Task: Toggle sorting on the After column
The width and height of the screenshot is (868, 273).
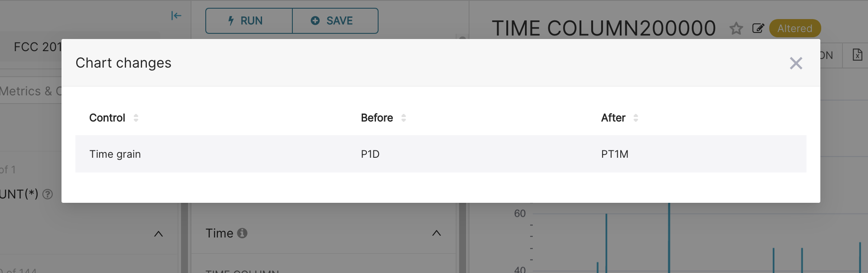Action: [636, 117]
